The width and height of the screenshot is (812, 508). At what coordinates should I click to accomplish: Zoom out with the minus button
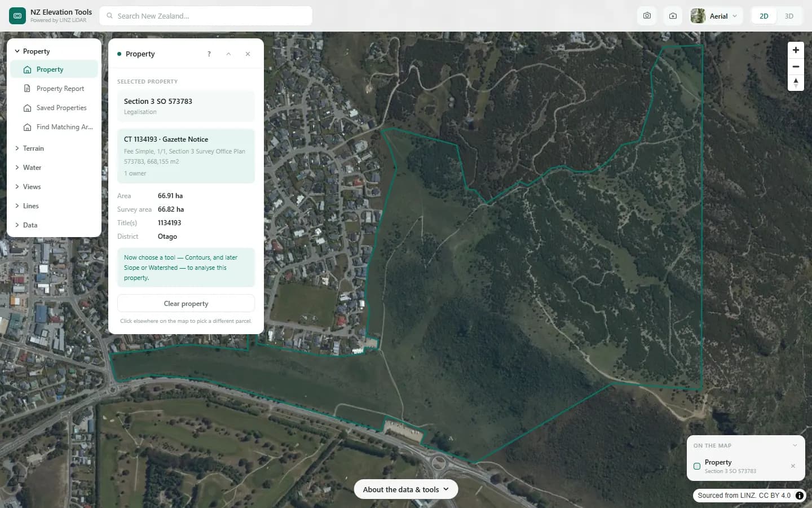[x=796, y=67]
